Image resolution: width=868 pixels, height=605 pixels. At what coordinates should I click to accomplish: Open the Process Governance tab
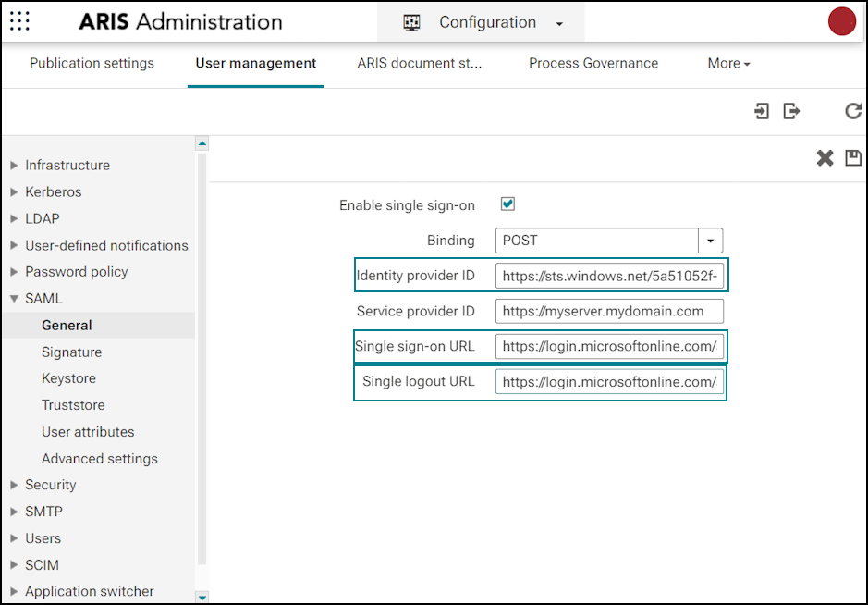pyautogui.click(x=593, y=63)
